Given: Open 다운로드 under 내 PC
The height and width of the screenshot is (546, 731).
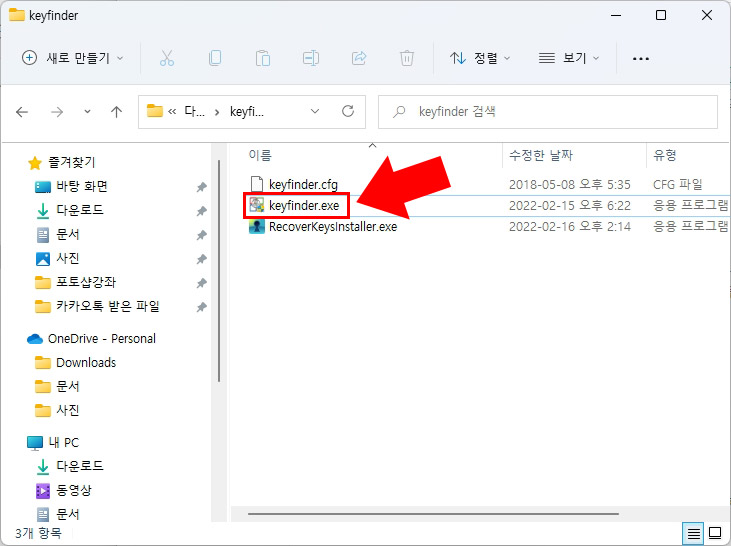Looking at the screenshot, I should pos(80,466).
